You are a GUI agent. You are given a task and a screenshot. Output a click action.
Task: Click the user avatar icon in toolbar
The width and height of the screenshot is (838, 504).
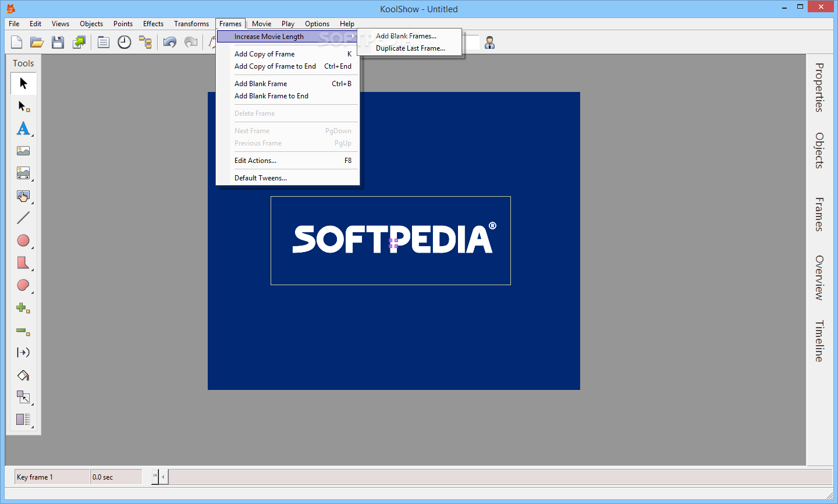(489, 42)
